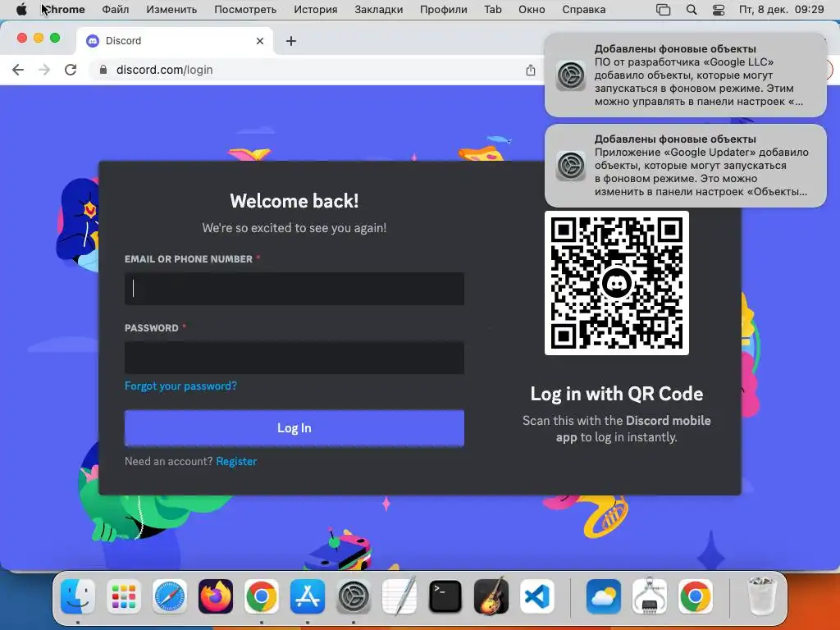Open GarageBand from the Dock

[x=491, y=596]
